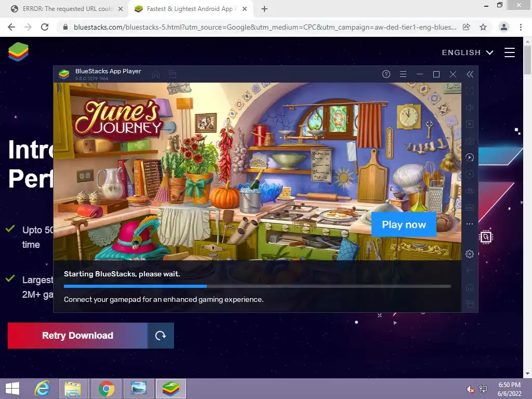The width and height of the screenshot is (532, 399).
Task: Switch to BlueStacks in taskbar
Action: (171, 389)
